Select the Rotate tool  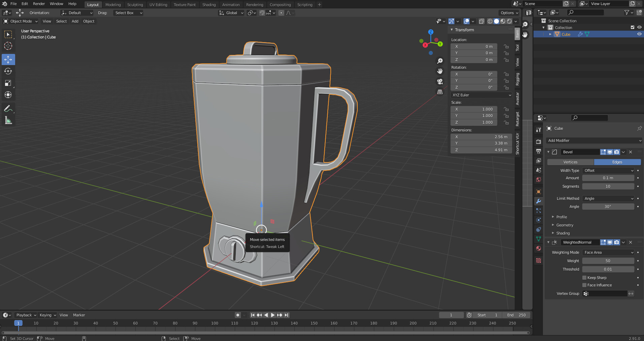8,71
